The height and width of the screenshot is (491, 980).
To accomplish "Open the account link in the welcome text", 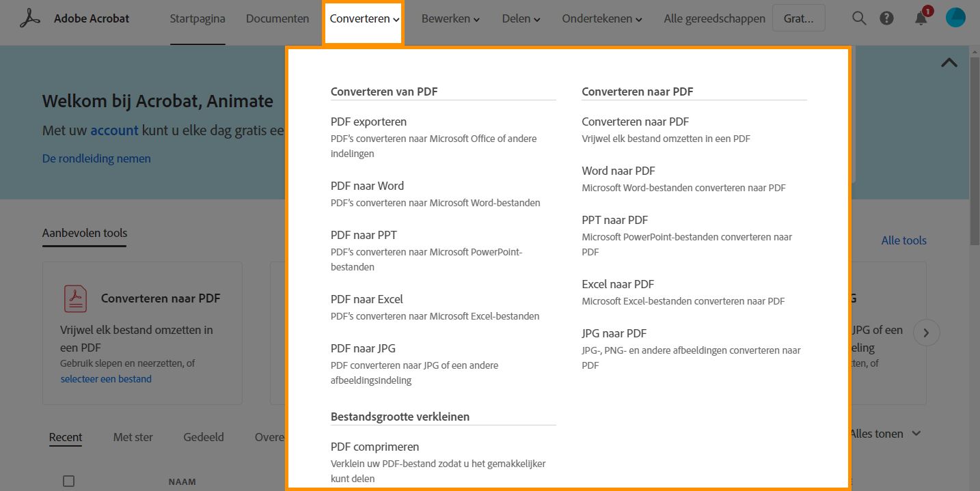I will [113, 130].
